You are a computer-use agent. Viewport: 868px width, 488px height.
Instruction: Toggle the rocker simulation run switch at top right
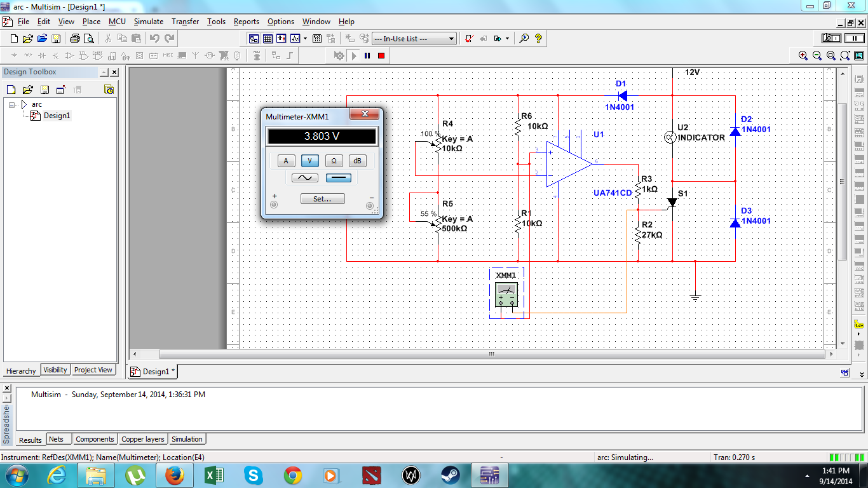[x=831, y=39]
